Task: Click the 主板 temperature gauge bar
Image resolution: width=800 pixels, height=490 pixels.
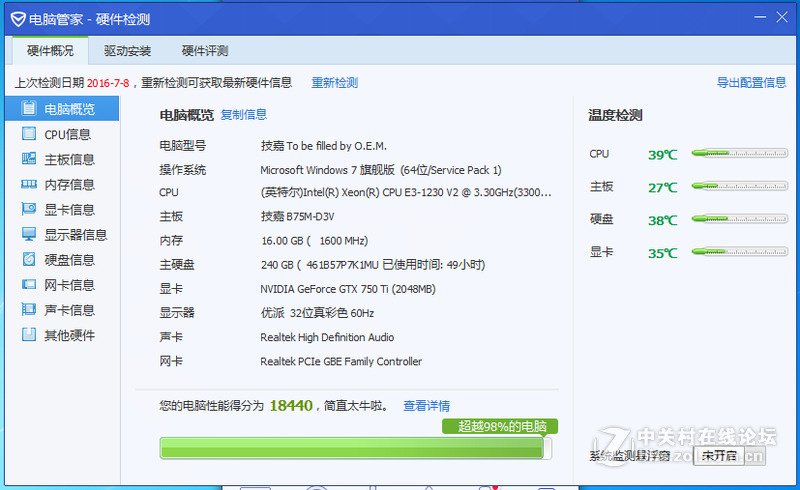Action: pos(740,186)
